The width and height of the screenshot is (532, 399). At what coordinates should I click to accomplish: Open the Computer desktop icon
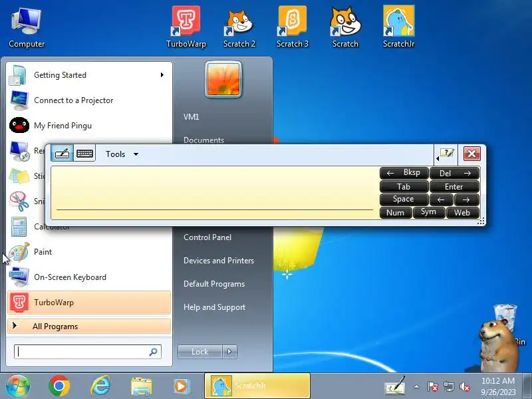click(27, 28)
